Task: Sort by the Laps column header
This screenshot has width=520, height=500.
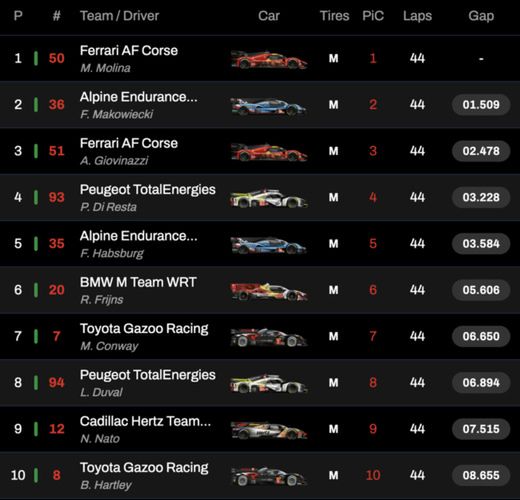Action: click(x=417, y=16)
